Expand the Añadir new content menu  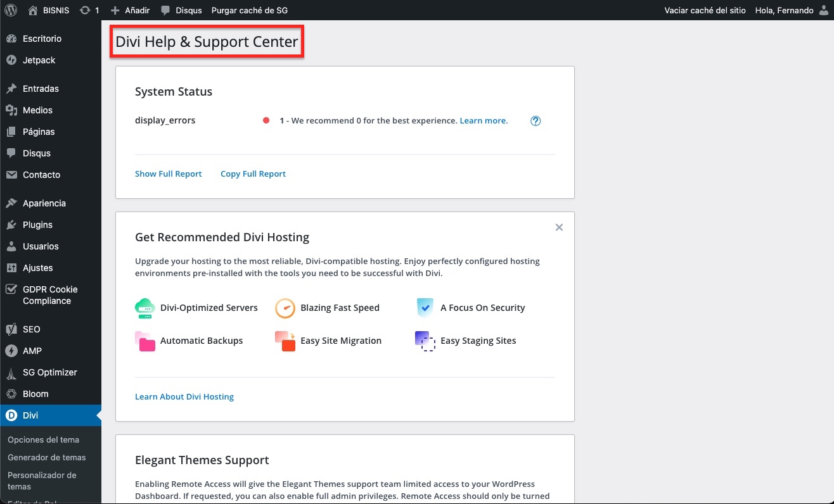point(130,10)
